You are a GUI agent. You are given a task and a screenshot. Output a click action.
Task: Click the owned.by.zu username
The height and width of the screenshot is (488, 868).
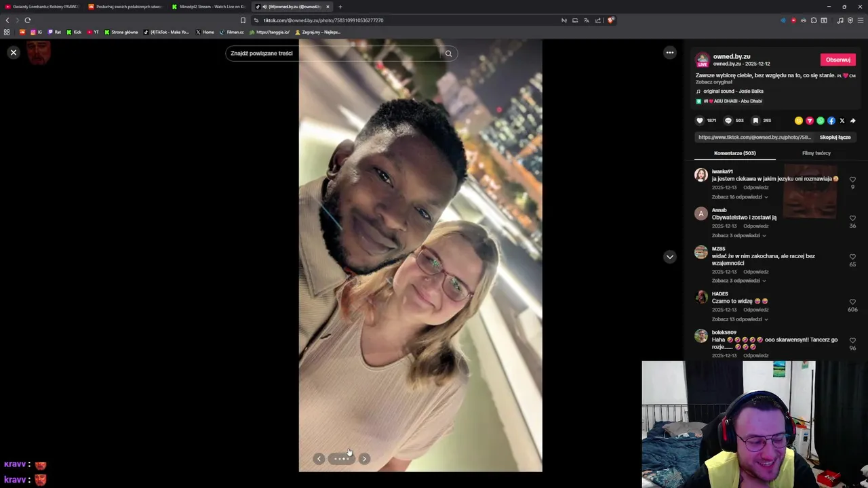tap(732, 57)
